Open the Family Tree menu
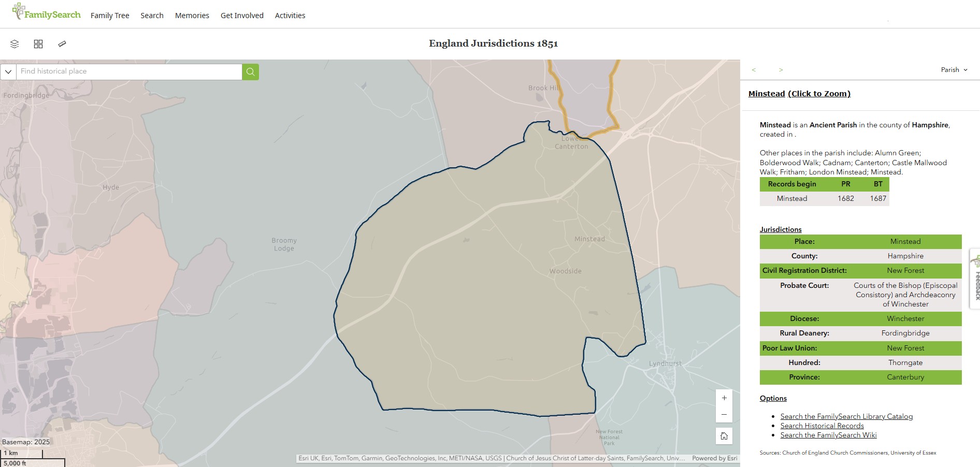 [x=110, y=16]
